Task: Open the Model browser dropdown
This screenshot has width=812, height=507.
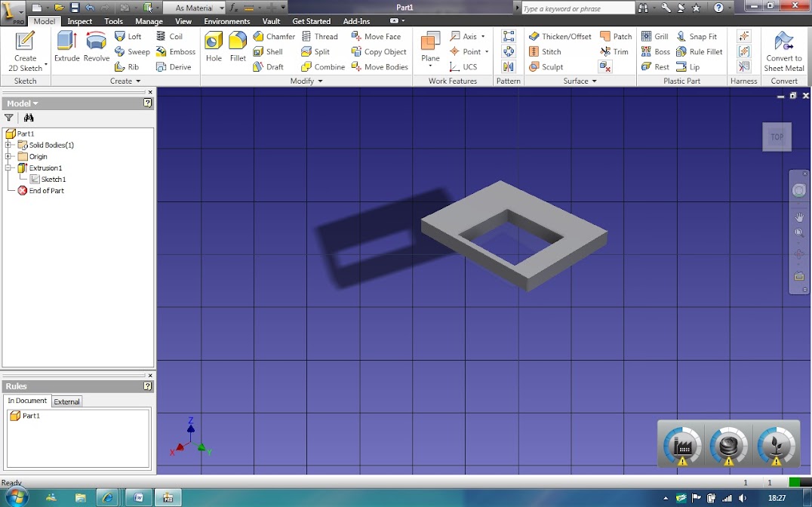Action: coord(23,103)
